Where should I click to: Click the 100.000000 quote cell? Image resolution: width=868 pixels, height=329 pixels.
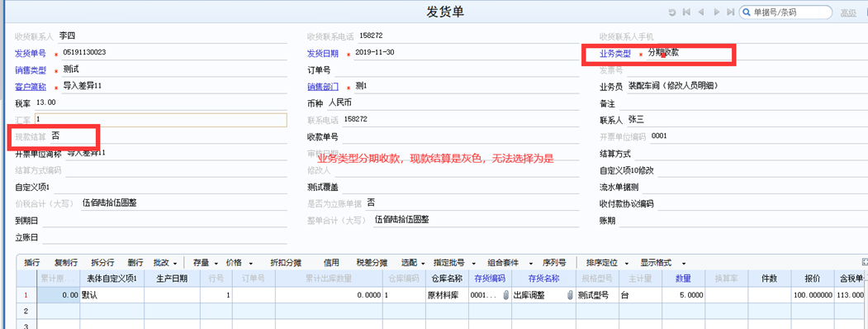[x=813, y=296]
